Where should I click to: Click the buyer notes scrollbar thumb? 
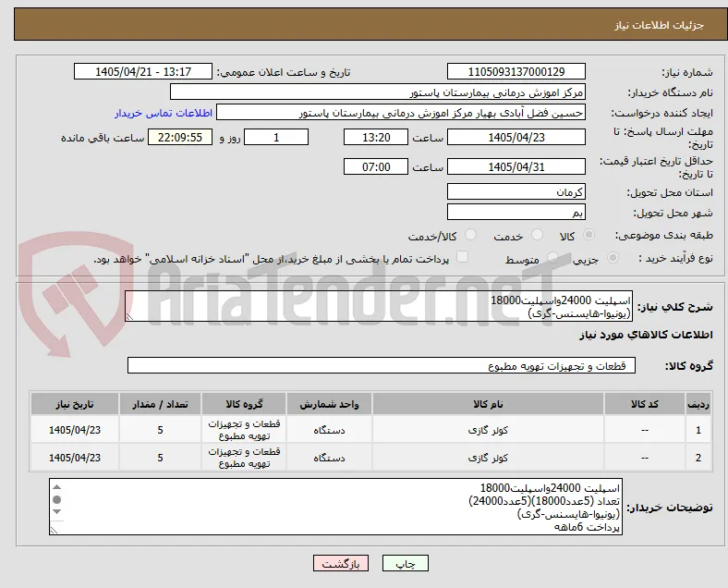[x=56, y=500]
